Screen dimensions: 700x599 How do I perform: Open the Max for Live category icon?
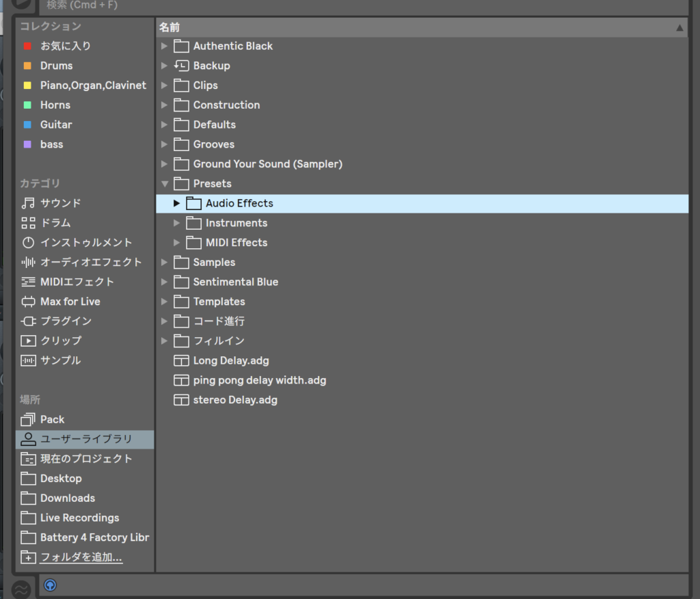[x=28, y=302]
